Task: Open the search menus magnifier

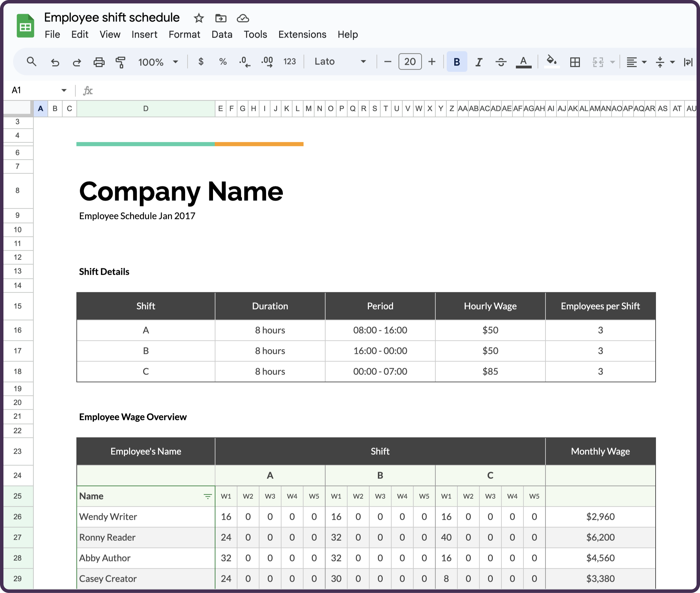Action: pos(31,62)
